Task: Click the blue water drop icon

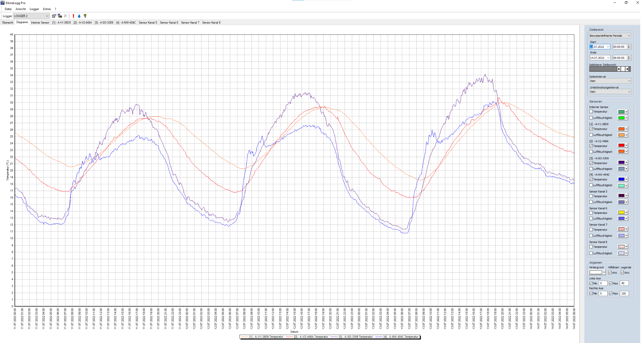Action: click(79, 16)
